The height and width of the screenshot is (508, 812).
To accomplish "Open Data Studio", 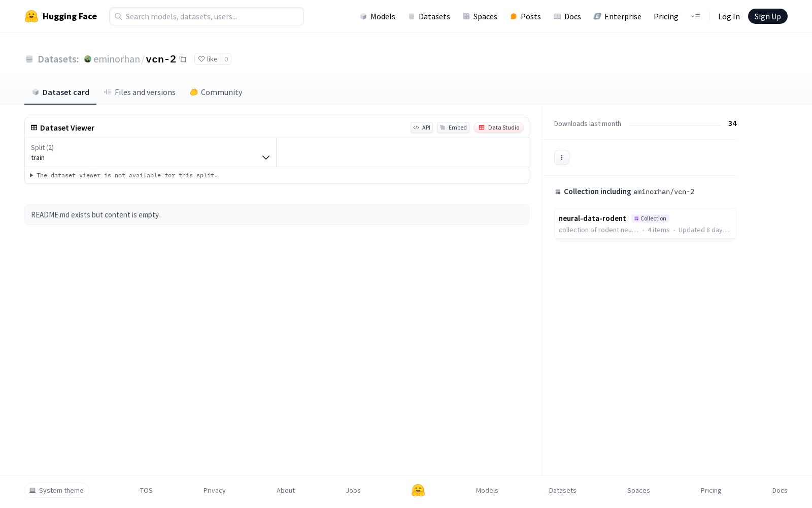I will (499, 128).
